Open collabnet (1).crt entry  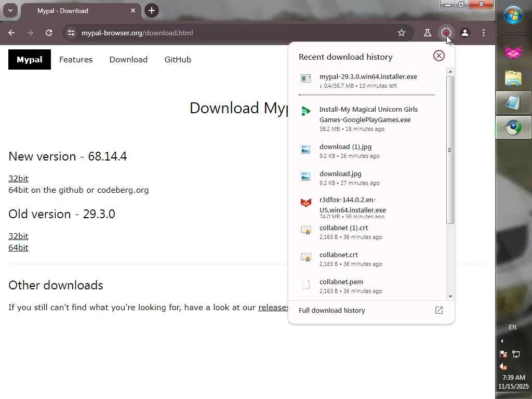(x=367, y=232)
